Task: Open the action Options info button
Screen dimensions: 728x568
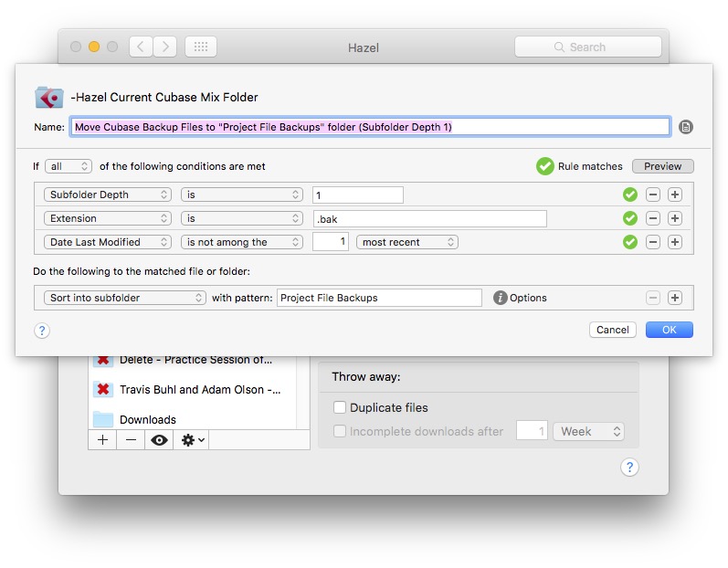Action: point(500,298)
